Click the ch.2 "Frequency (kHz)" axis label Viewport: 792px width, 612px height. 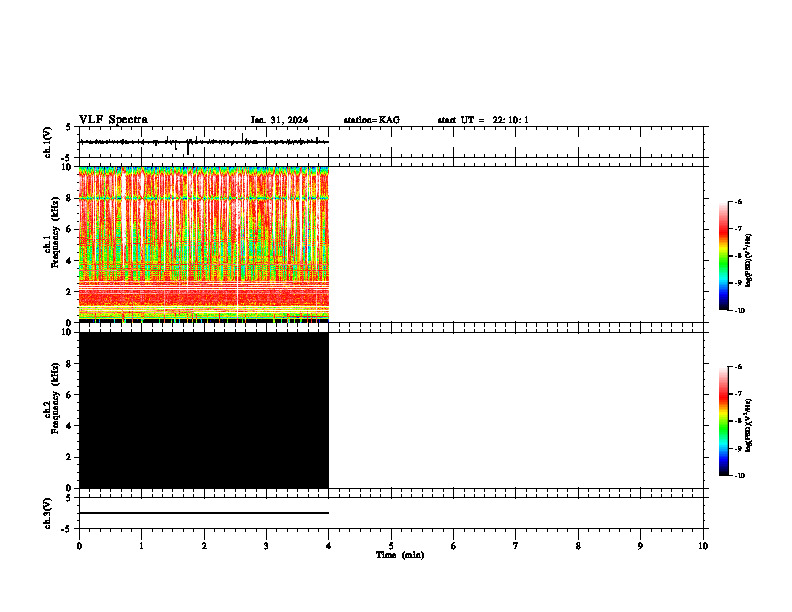click(x=55, y=399)
